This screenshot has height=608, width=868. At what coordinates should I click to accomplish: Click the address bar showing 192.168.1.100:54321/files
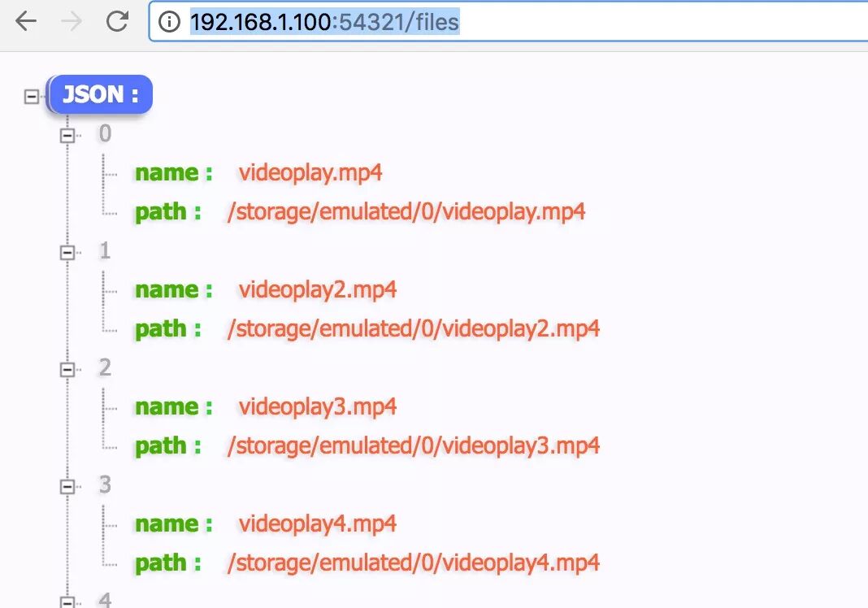508,22
